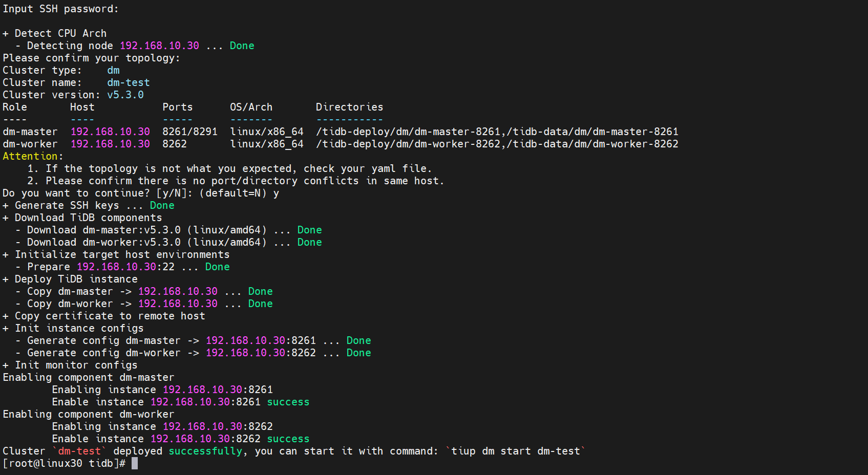The height and width of the screenshot is (475, 868).
Task: Click 'Done' after Copy dm-master line
Action: tap(260, 291)
